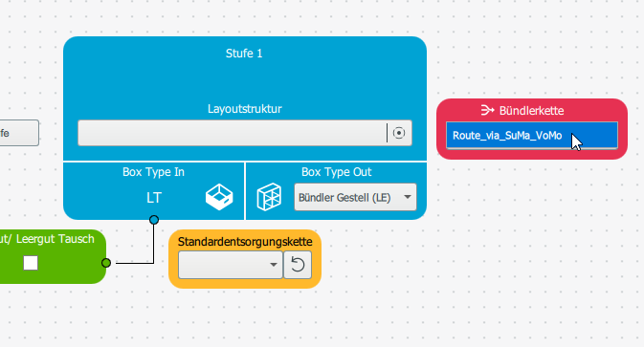This screenshot has width=644, height=347.
Task: Click the Bündlerkette heading text
Action: click(531, 111)
